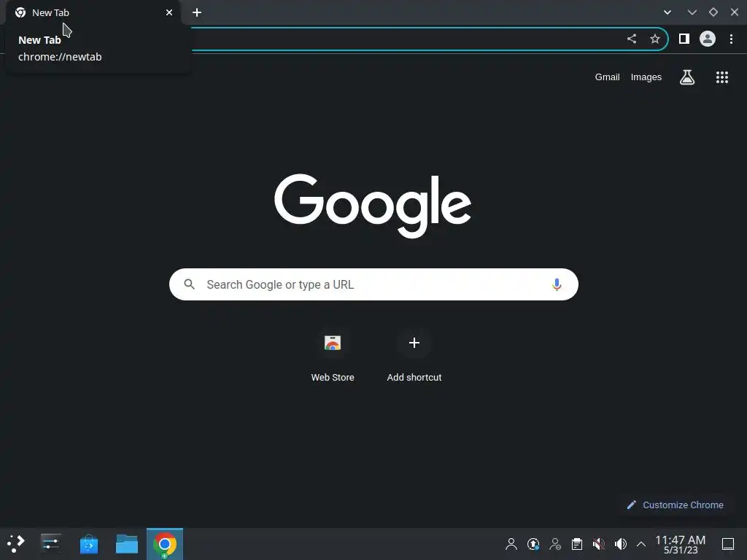Open the Web Store shortcut
This screenshot has height=560, width=747.
(x=333, y=356)
